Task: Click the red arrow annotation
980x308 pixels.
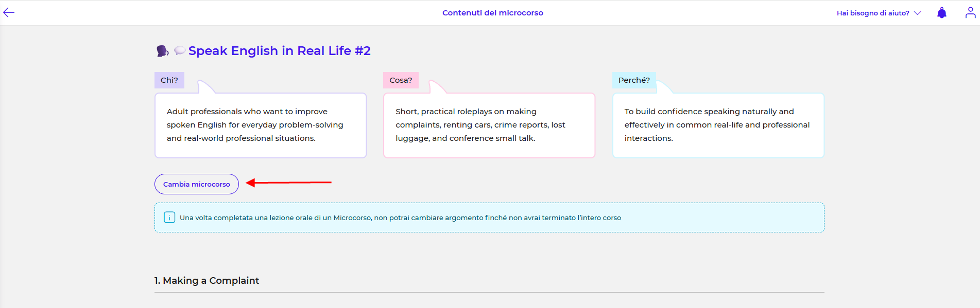Action: pyautogui.click(x=288, y=183)
